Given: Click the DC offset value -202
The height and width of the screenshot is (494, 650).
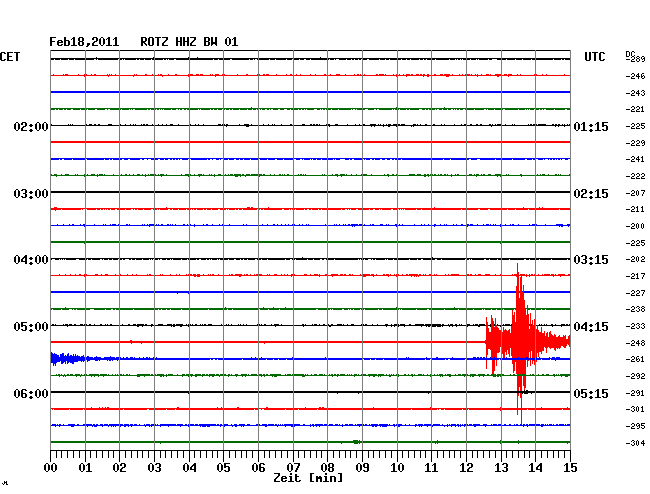Looking at the screenshot, I should [x=635, y=259].
